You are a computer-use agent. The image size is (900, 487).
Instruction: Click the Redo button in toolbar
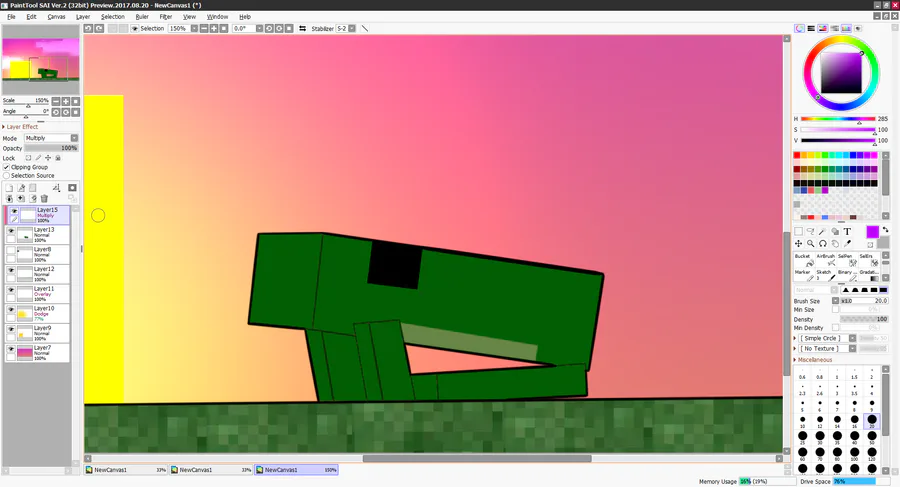click(99, 28)
